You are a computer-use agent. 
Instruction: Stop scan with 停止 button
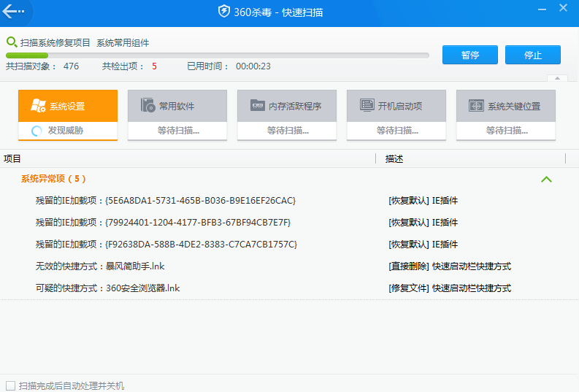[533, 55]
